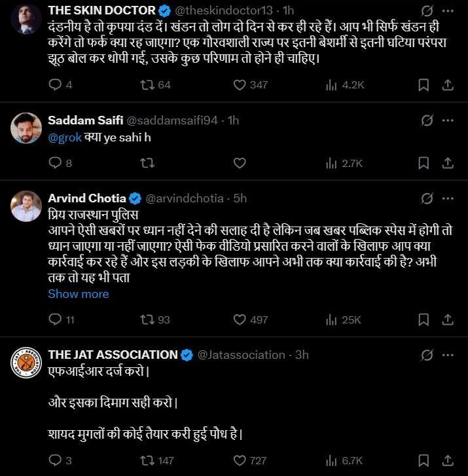Expand Arvind Chotia's tweet with Show more
The width and height of the screenshot is (468, 476).
(78, 294)
